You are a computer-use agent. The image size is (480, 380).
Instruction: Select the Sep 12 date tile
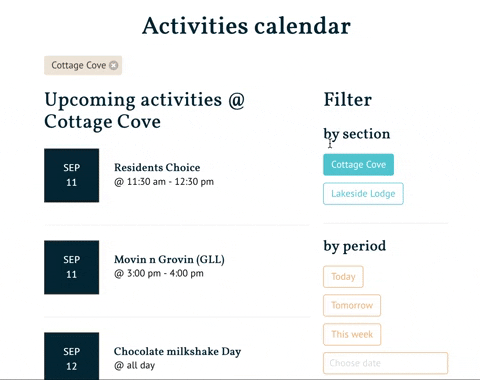pos(71,356)
